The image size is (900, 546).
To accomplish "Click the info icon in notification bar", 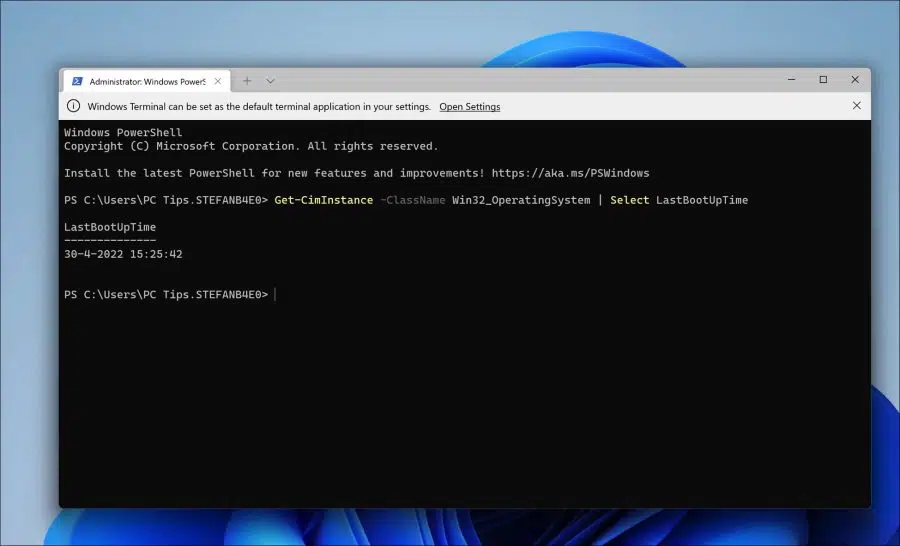I will click(x=73, y=106).
